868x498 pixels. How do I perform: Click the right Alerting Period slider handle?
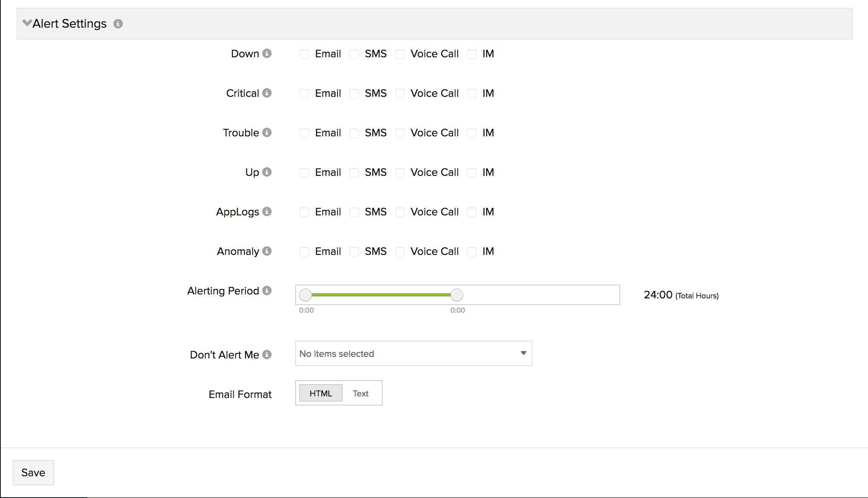[x=457, y=294]
